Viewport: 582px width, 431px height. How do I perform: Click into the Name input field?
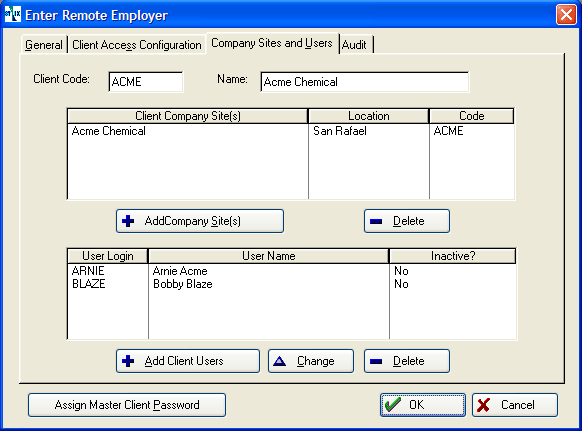364,82
